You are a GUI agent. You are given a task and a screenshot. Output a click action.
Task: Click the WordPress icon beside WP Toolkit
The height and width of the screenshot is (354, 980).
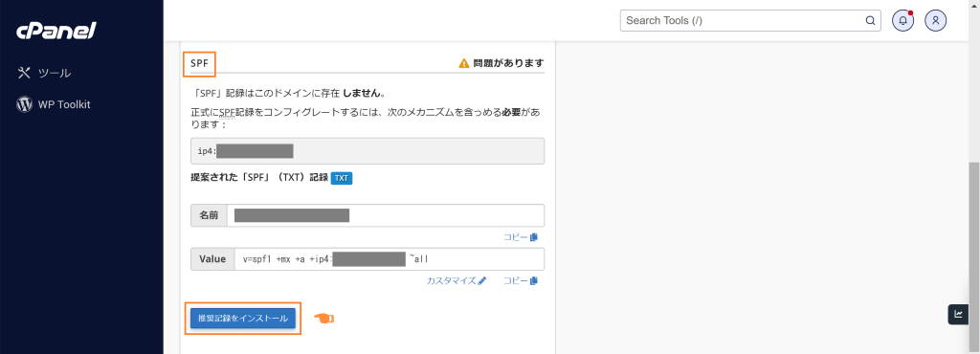[24, 104]
